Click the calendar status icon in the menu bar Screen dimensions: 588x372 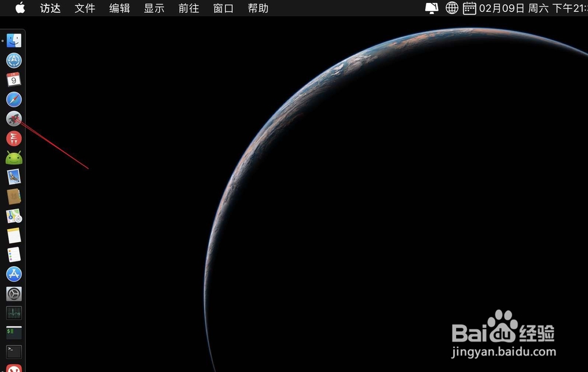(469, 8)
